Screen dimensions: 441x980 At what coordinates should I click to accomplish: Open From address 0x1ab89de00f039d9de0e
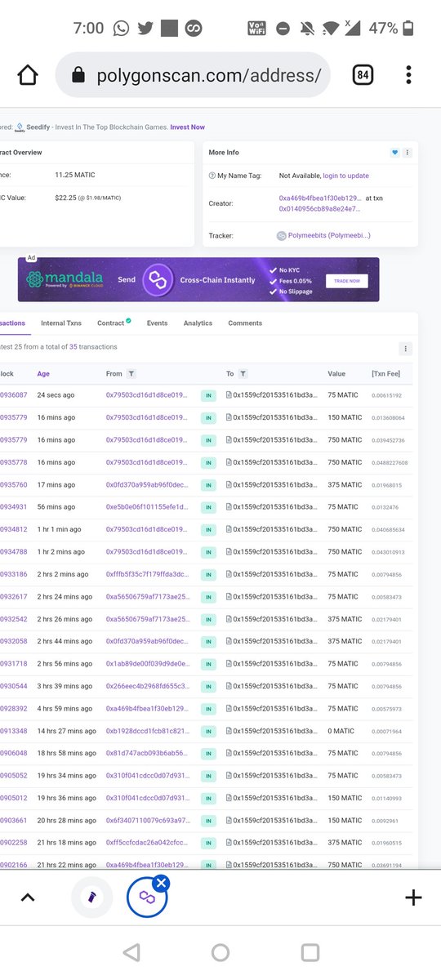click(x=147, y=664)
